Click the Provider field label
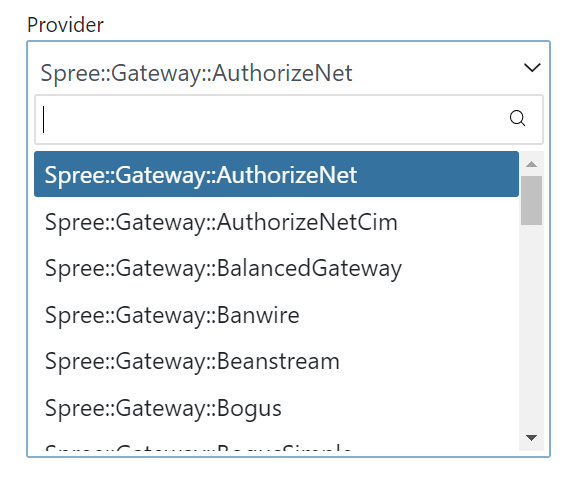The height and width of the screenshot is (479, 567). (65, 25)
